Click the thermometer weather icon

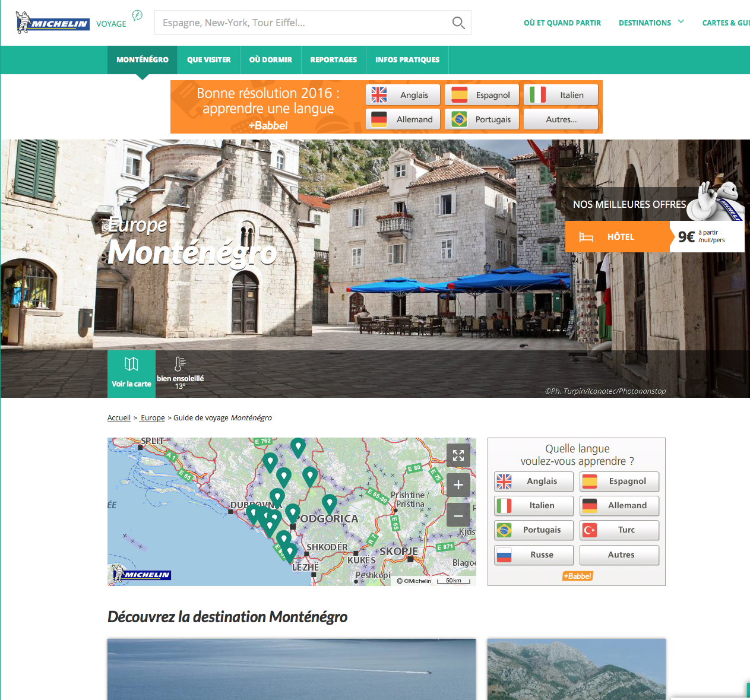coord(180,364)
